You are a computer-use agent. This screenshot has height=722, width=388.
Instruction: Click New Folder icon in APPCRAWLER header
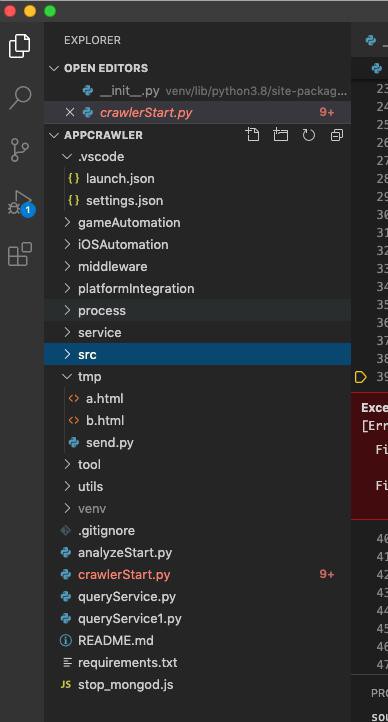(x=280, y=134)
